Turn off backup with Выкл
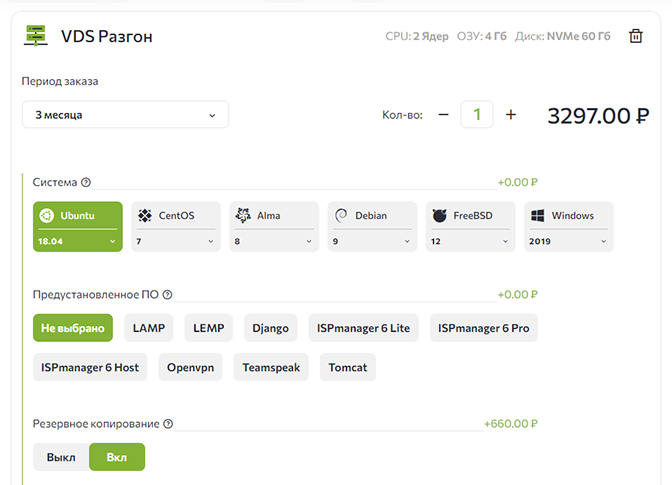 click(x=61, y=457)
